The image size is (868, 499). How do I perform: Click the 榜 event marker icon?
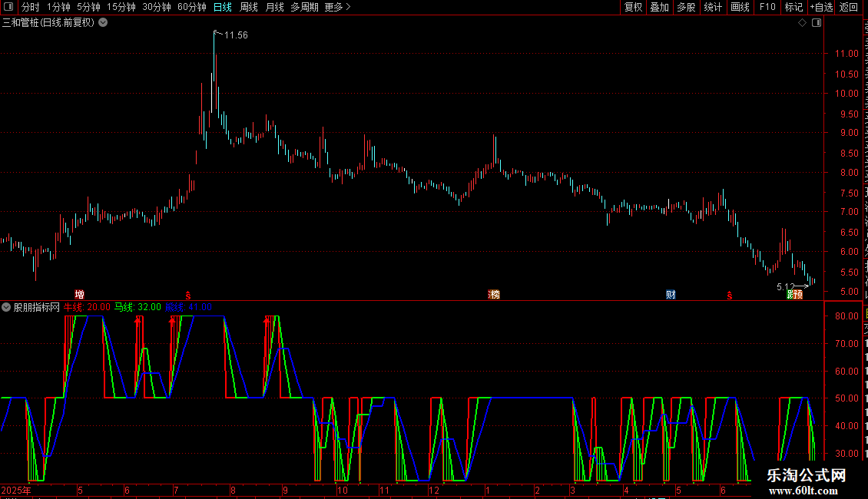pos(494,294)
